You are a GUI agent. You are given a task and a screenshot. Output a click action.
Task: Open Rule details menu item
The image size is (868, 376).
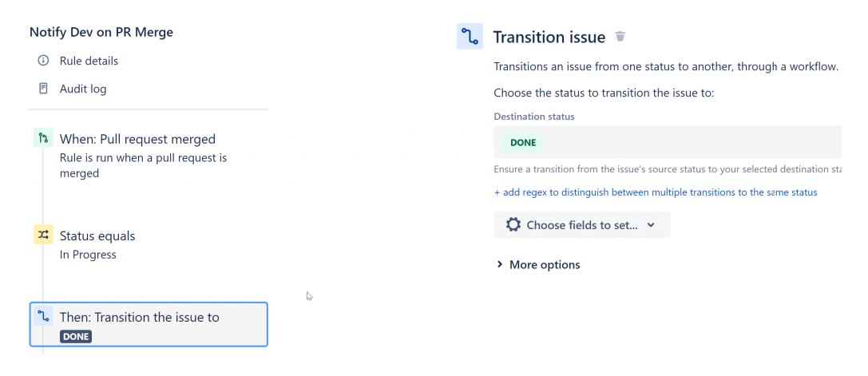pyautogui.click(x=89, y=61)
